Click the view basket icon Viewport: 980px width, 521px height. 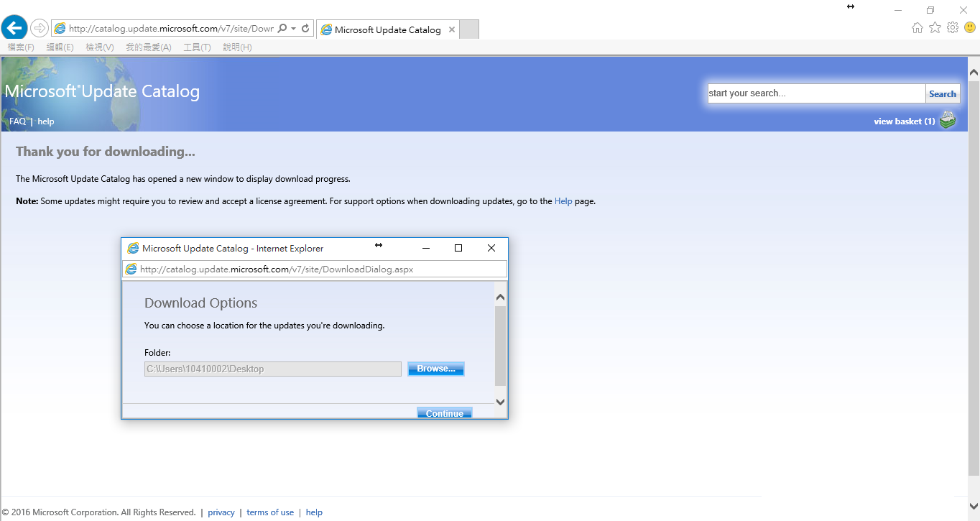coord(948,120)
